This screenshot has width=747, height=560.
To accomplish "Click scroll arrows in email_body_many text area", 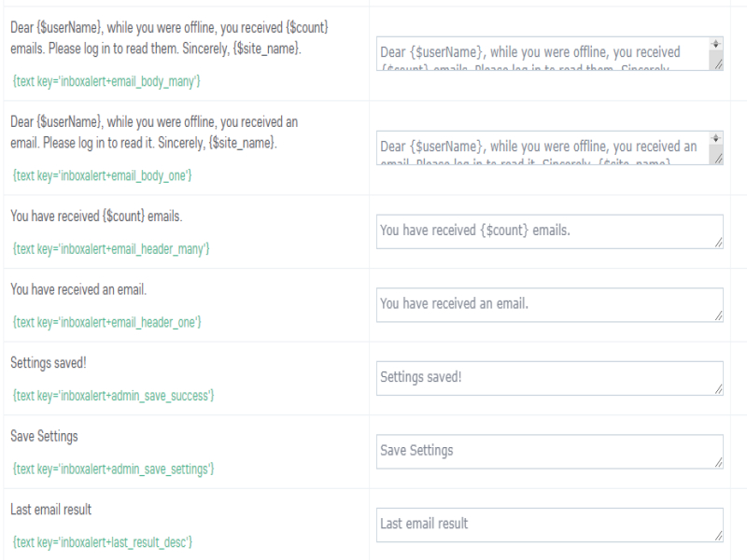I will pyautogui.click(x=716, y=44).
